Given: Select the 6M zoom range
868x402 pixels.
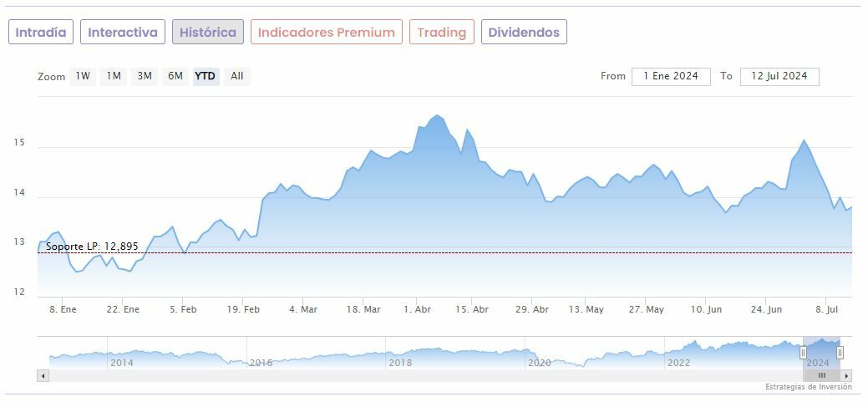Looking at the screenshot, I should point(175,76).
